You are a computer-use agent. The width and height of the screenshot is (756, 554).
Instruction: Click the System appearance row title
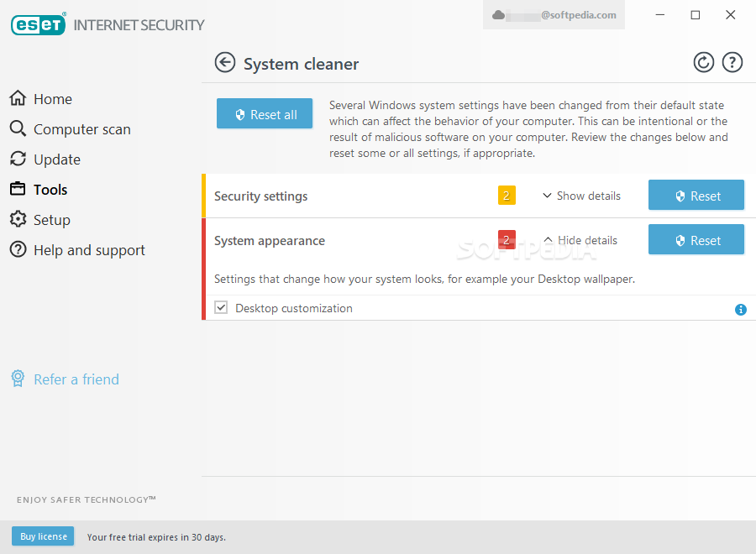pos(270,240)
